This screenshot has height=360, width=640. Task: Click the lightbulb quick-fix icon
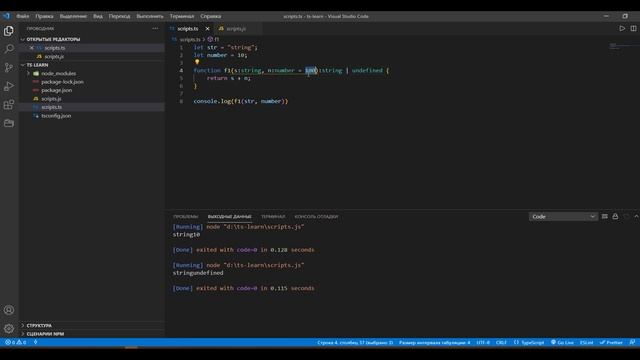coord(197,62)
